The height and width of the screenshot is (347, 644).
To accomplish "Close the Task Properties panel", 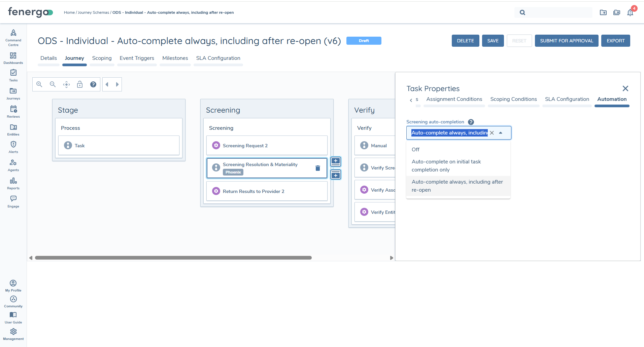I will (x=625, y=88).
